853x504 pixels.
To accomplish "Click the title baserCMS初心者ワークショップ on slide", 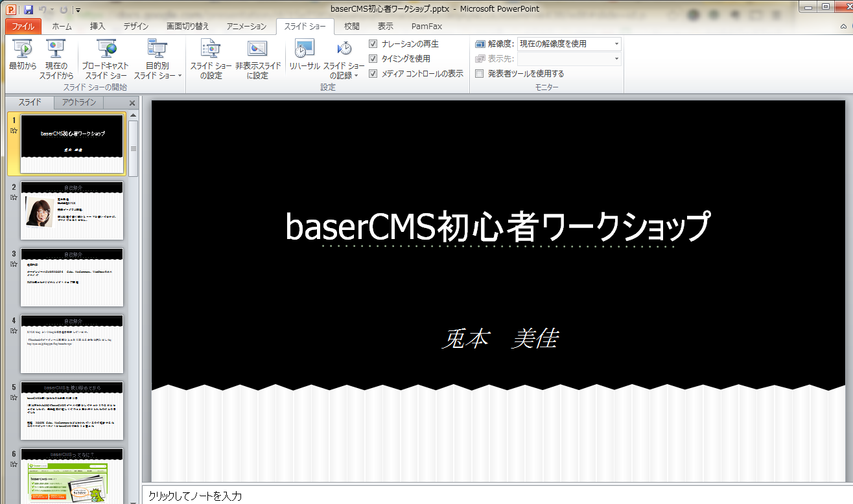I will coord(498,227).
